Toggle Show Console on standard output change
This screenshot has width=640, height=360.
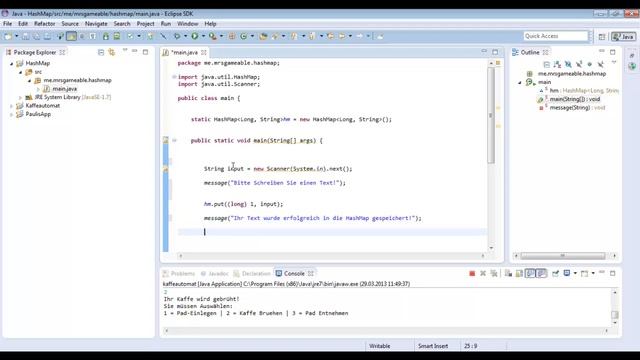(x=530, y=273)
